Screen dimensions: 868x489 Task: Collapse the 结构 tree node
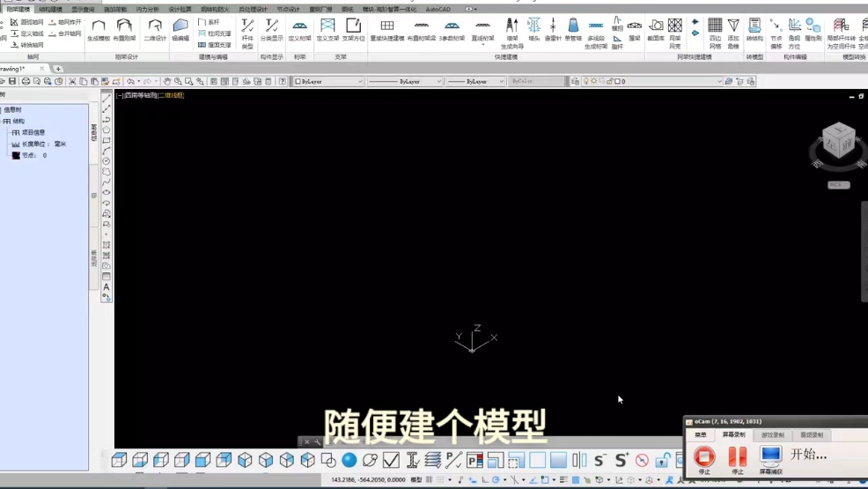pos(1,122)
